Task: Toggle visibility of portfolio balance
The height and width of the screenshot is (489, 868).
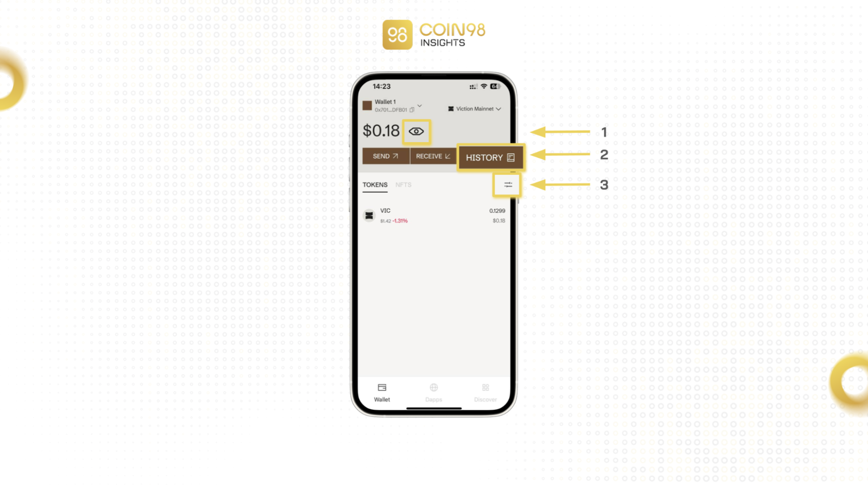Action: (415, 131)
